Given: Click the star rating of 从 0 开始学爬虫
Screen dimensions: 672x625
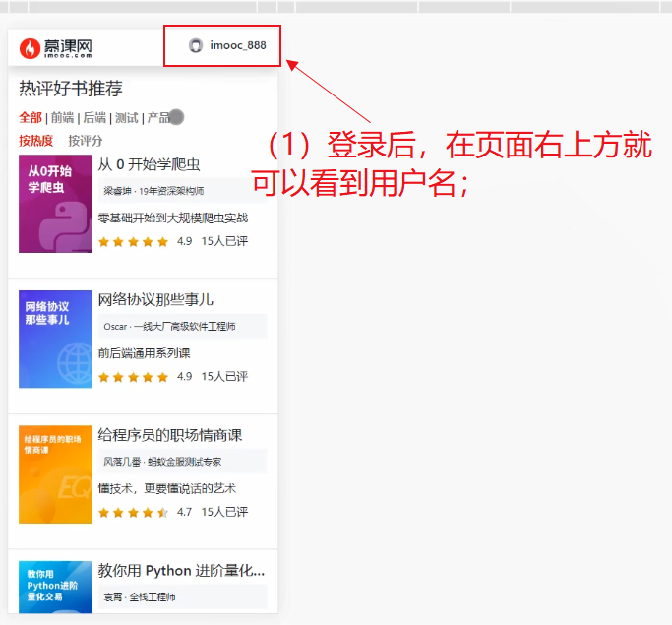Looking at the screenshot, I should [133, 242].
